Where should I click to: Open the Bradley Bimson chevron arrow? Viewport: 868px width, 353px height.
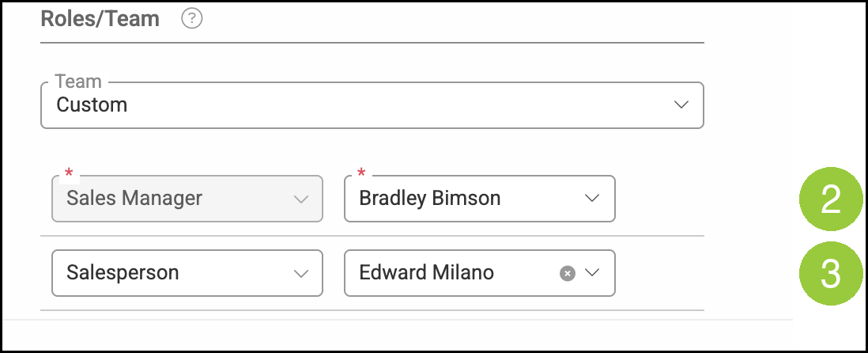(x=592, y=199)
